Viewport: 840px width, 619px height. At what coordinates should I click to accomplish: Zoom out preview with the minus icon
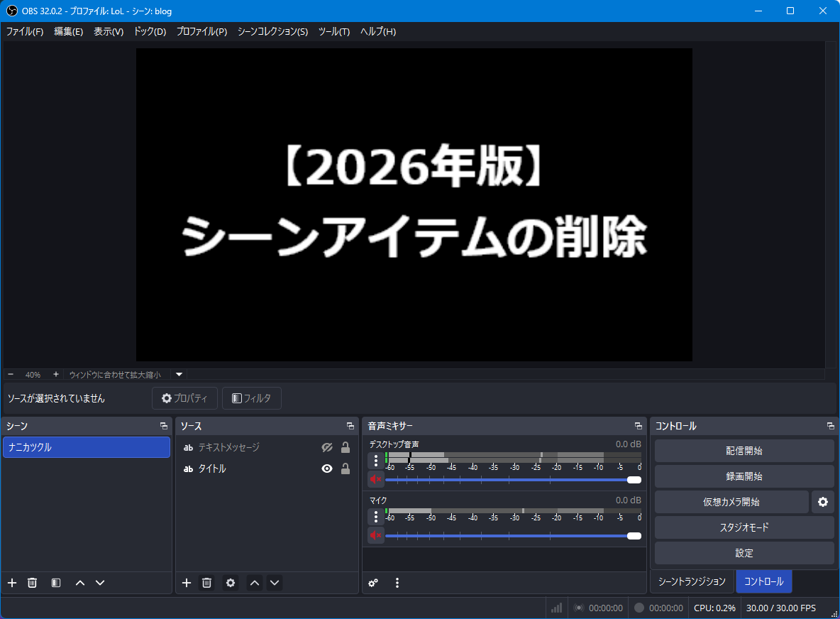pos(10,374)
